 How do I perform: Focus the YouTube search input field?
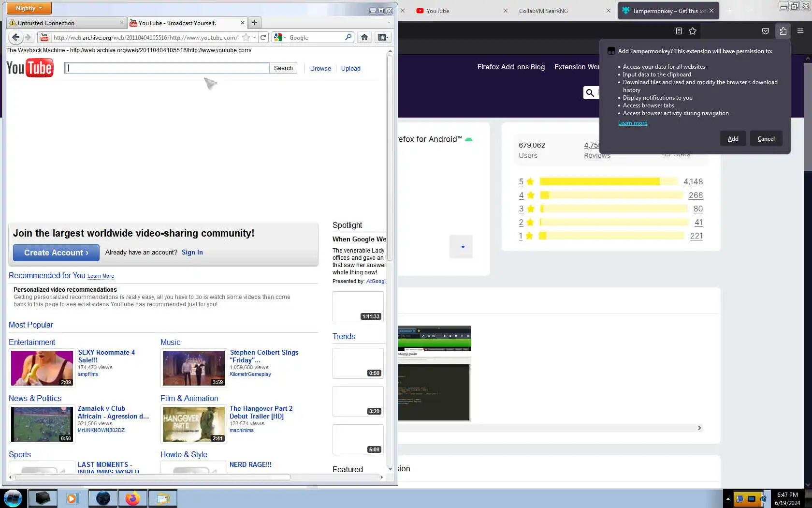click(167, 68)
